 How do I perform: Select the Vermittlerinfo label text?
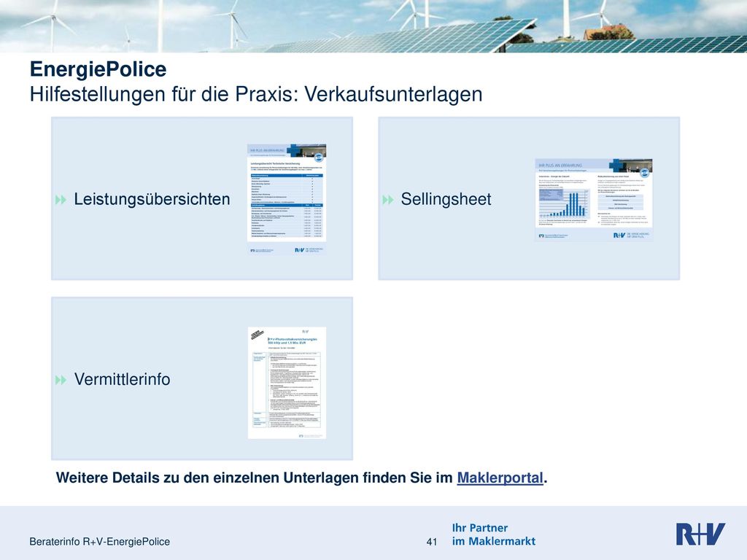122,379
